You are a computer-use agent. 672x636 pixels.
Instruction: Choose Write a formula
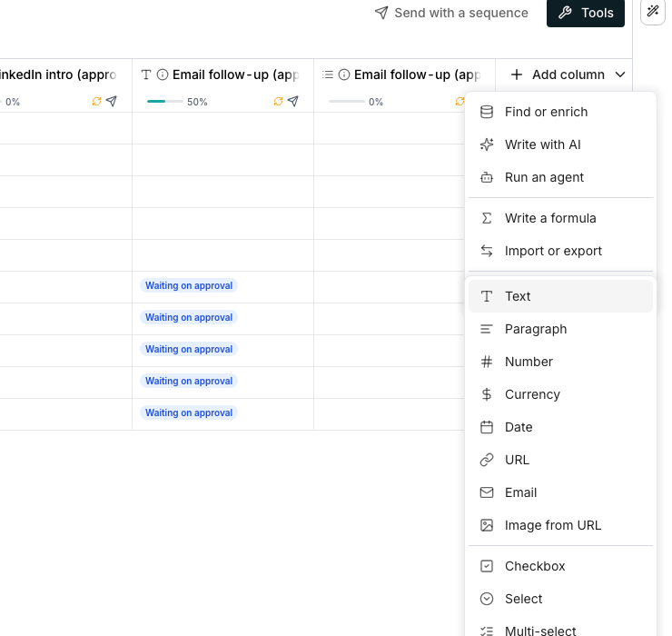point(560,218)
